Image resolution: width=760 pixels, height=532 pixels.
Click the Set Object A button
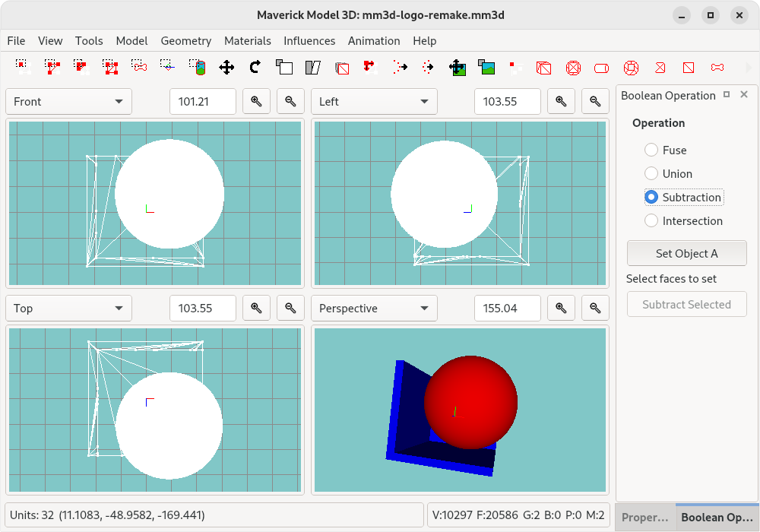click(686, 254)
